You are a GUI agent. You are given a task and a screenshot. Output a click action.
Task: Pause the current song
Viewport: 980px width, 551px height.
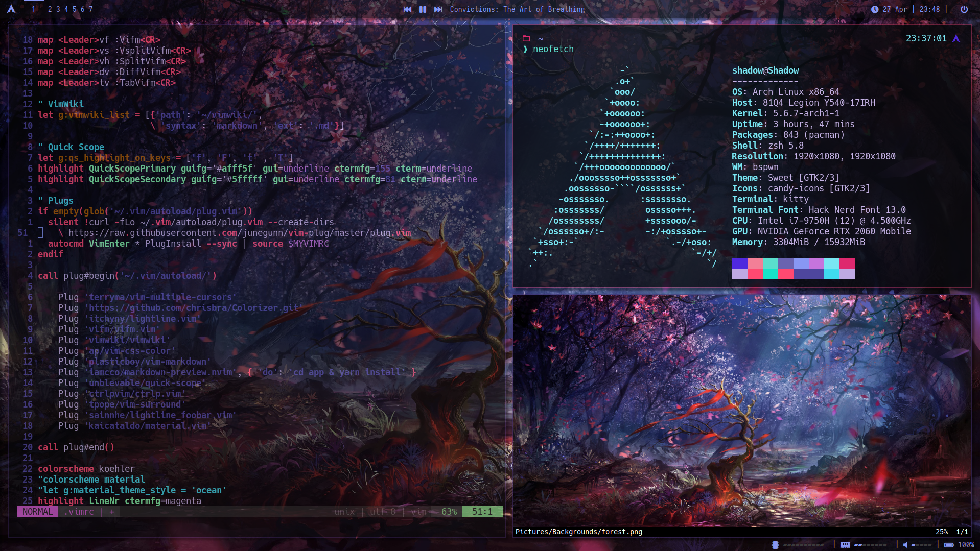click(x=423, y=9)
